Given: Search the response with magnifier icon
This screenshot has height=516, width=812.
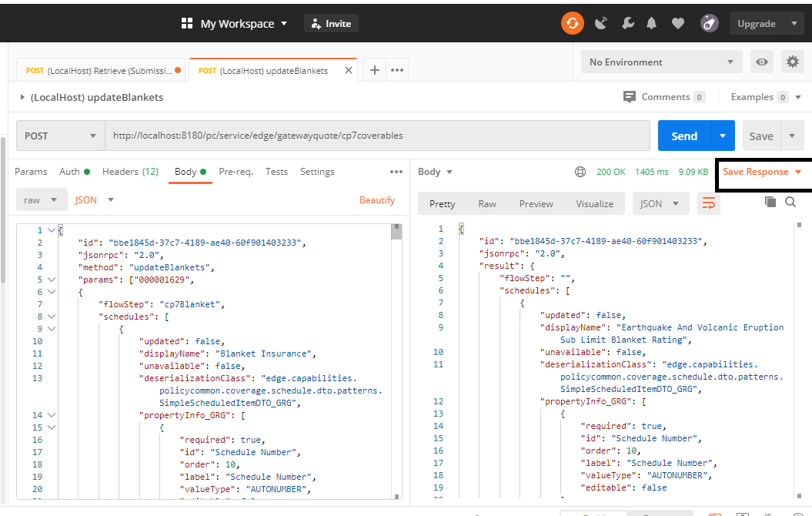Looking at the screenshot, I should [x=790, y=200].
